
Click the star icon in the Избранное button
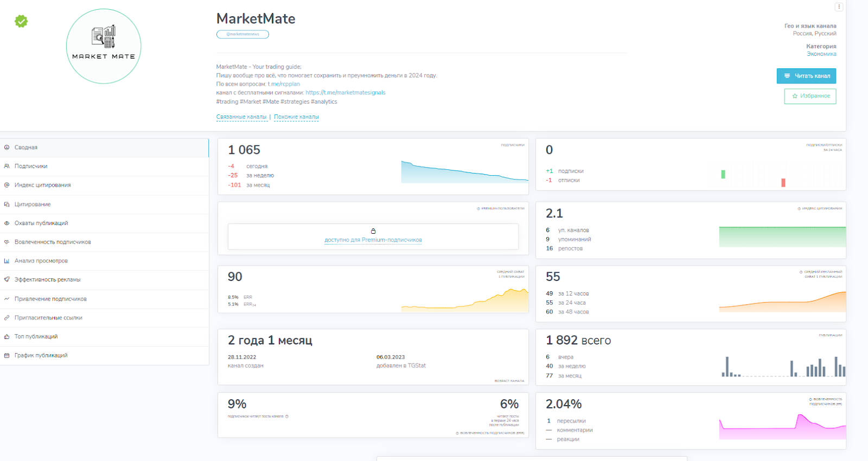pyautogui.click(x=795, y=96)
